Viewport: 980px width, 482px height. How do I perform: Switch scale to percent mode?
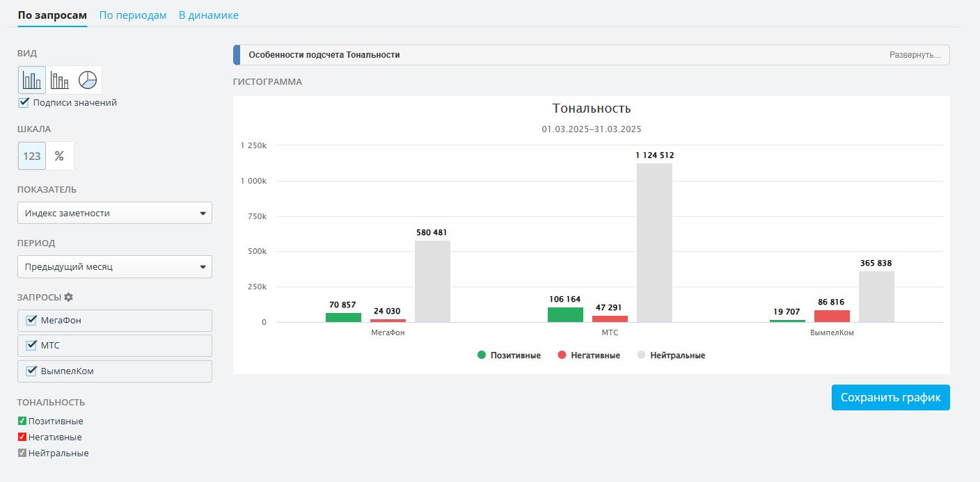click(60, 156)
